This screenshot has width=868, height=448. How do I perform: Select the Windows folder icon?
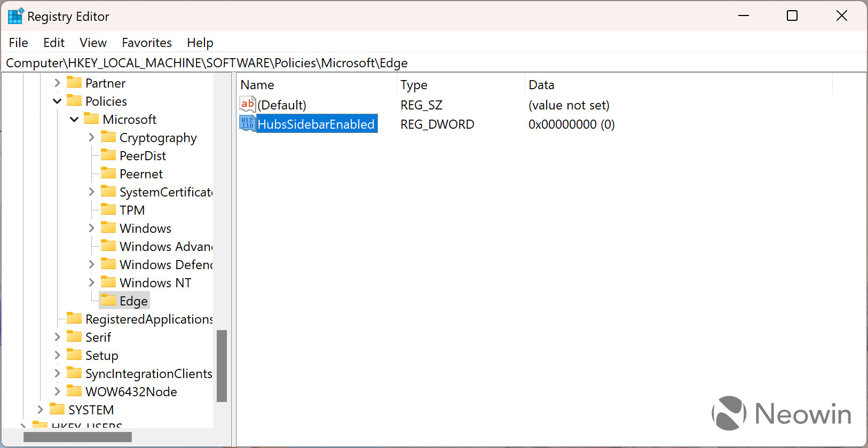108,227
